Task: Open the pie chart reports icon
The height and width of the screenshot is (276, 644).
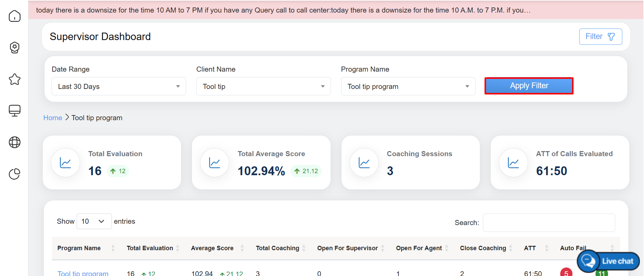Action: pos(15,174)
